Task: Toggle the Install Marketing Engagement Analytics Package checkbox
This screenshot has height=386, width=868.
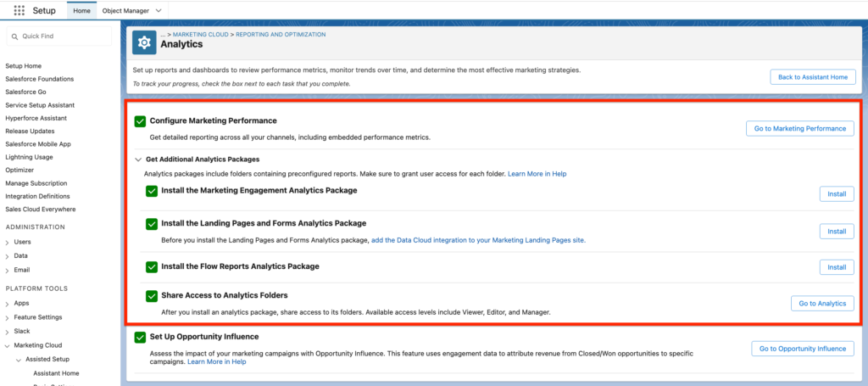Action: pos(152,191)
